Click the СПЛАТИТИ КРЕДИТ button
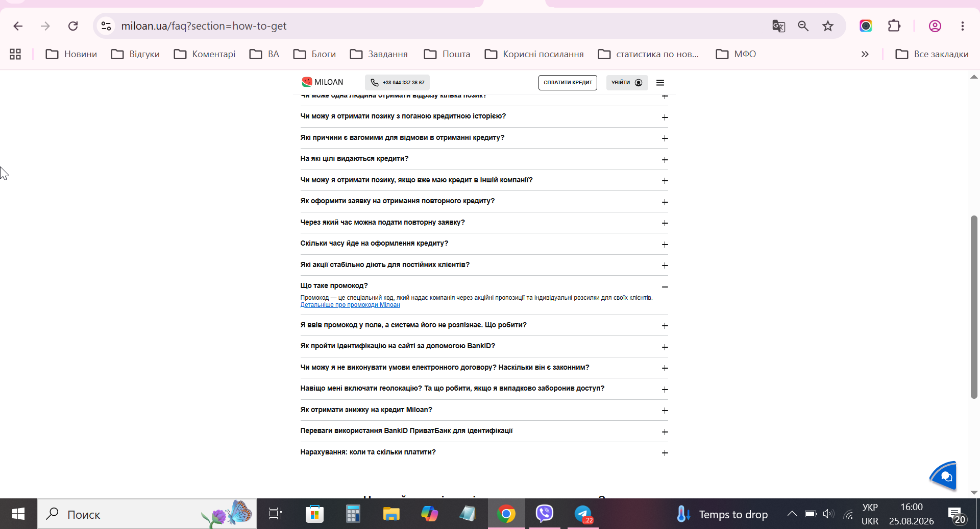Viewport: 980px width, 529px height. click(x=568, y=82)
